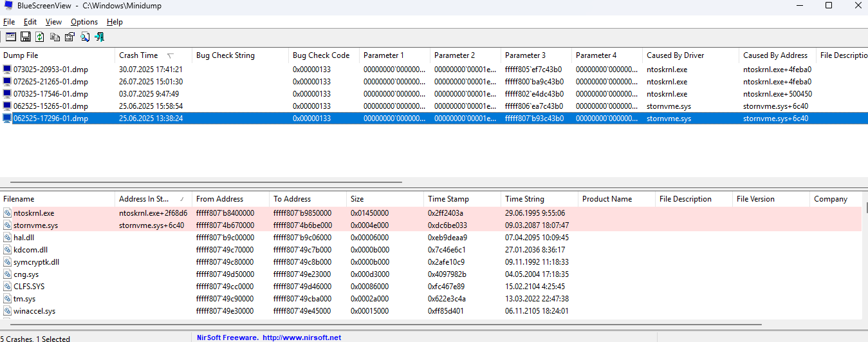Click the file icon next to tm.sys
868x342 pixels.
(7, 299)
